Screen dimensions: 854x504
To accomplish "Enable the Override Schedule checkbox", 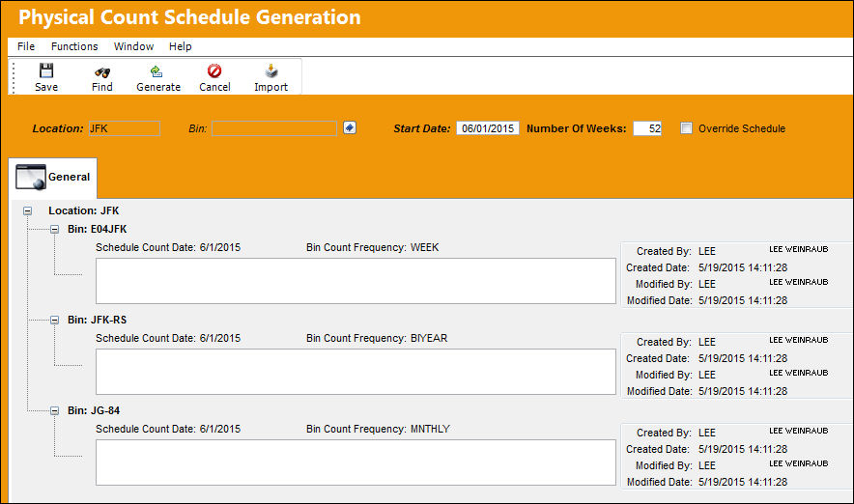I will [x=686, y=128].
